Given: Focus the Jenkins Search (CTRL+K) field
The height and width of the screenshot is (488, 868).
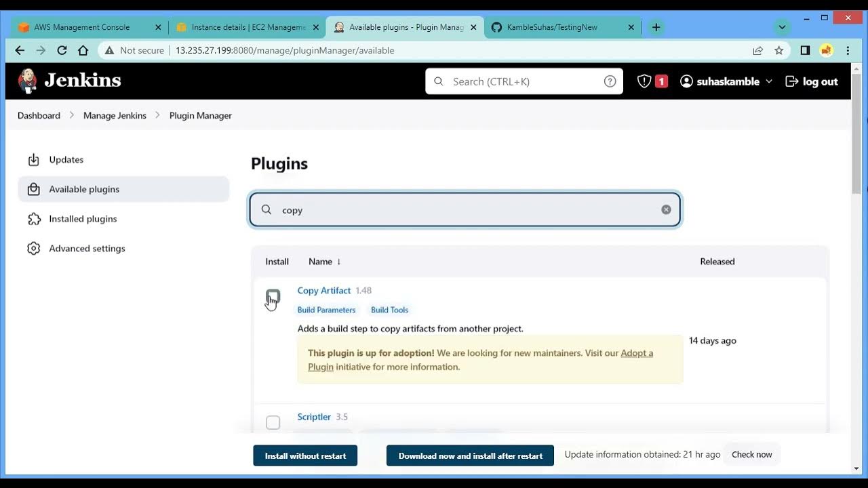Looking at the screenshot, I should point(524,81).
